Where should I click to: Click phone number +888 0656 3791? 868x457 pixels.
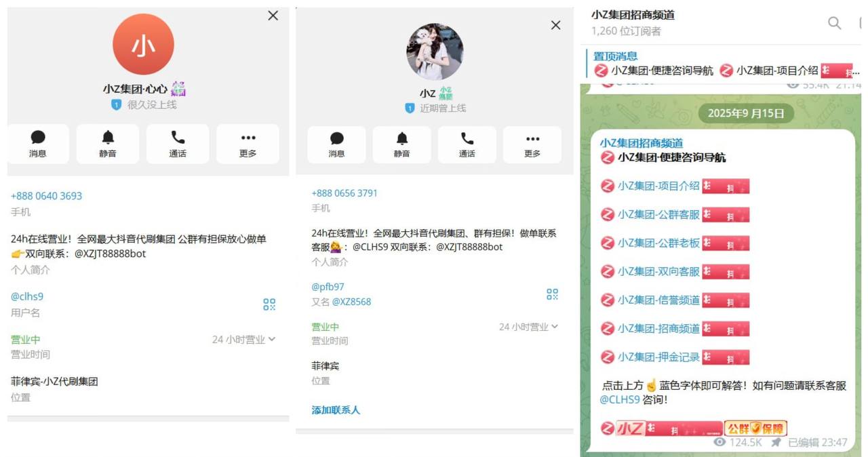[344, 193]
